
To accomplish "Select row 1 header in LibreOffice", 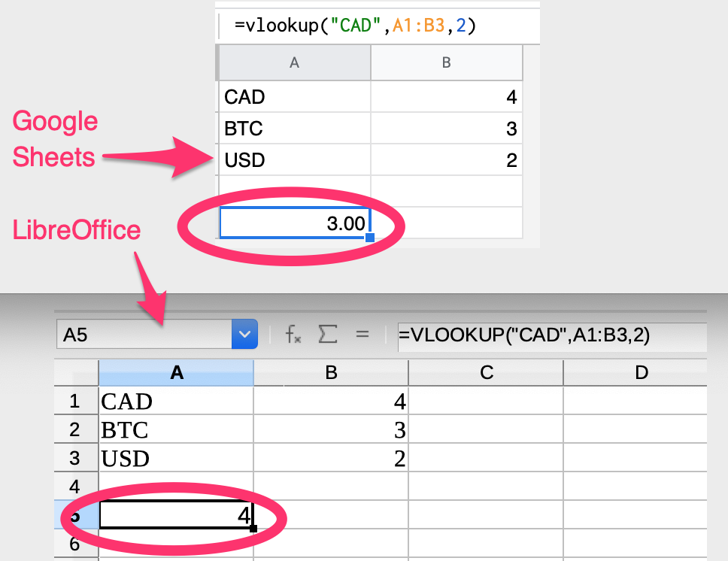I will 76,401.
